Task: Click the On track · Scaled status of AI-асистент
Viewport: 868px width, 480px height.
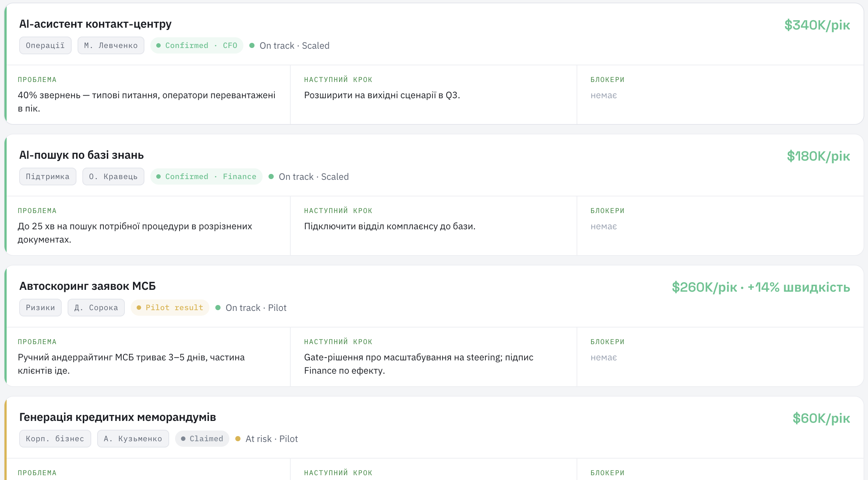Action: pyautogui.click(x=290, y=45)
